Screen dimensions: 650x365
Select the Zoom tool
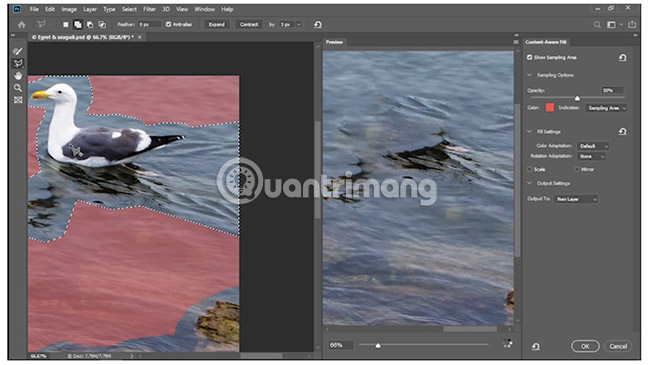18,88
